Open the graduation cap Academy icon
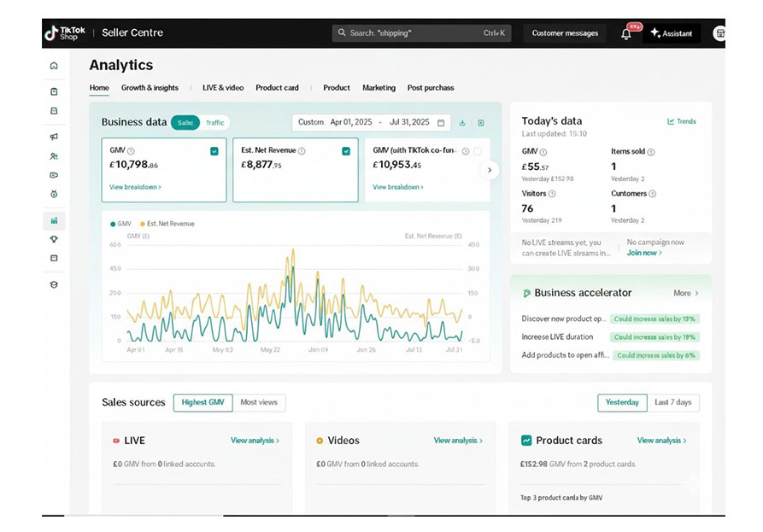Image resolution: width=763 pixels, height=532 pixels. [54, 284]
